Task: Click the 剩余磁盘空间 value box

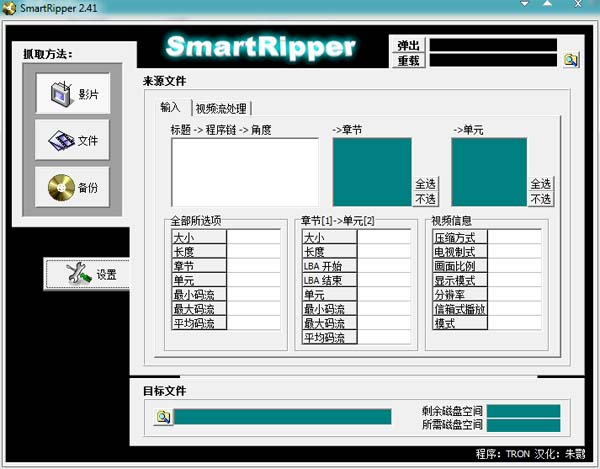Action: point(523,411)
